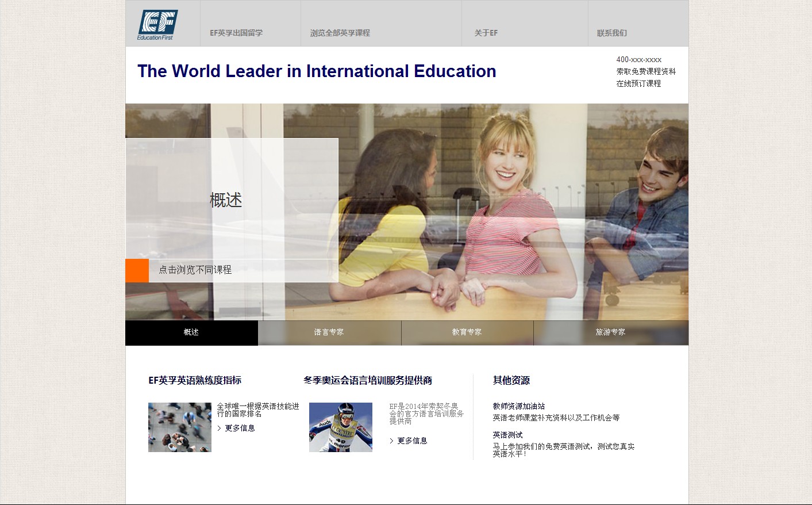Click The World Leader in International Education headline
This screenshot has height=505, width=812.
click(x=317, y=71)
